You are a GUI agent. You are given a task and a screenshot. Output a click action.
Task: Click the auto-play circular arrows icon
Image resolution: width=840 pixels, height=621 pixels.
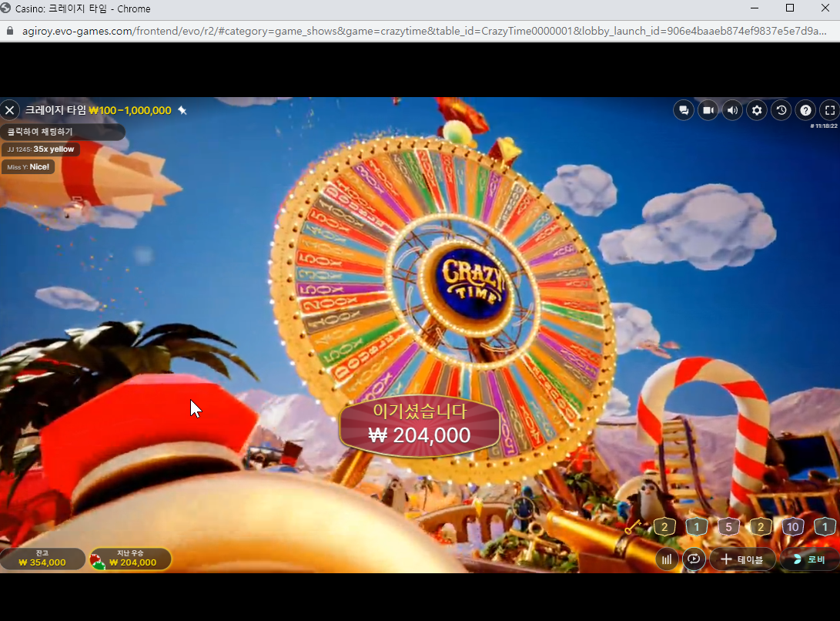tap(694, 559)
